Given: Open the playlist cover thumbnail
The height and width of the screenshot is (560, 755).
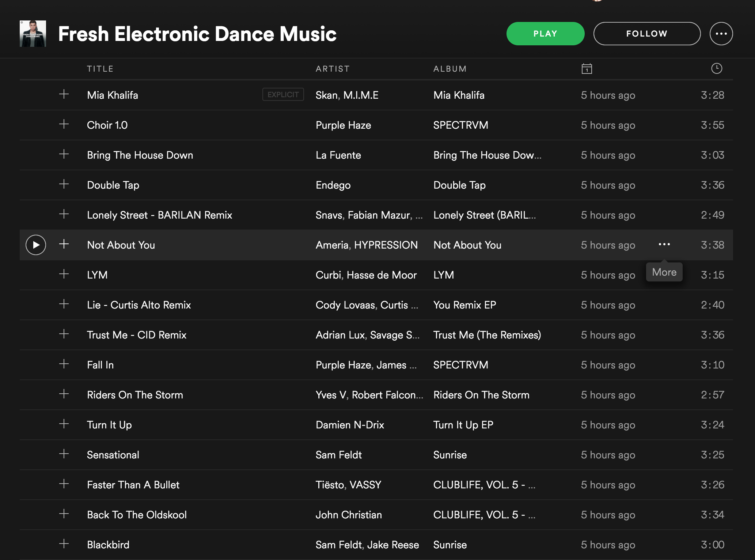Looking at the screenshot, I should (33, 34).
